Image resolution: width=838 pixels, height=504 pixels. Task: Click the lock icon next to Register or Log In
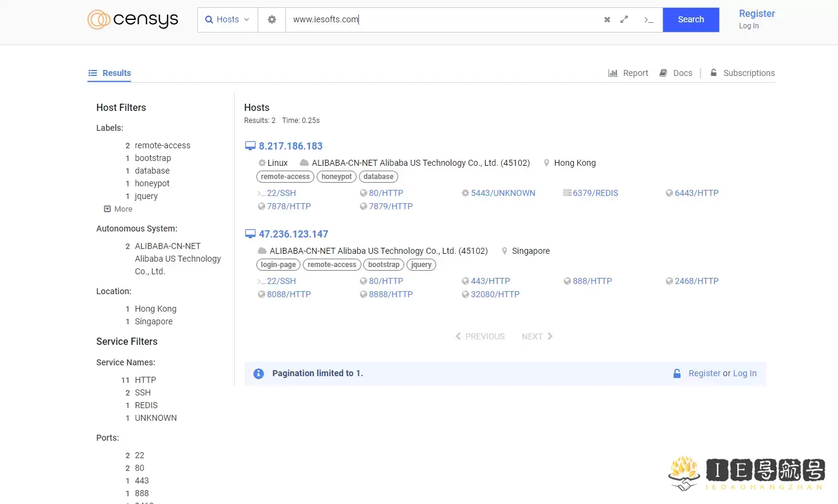click(677, 374)
